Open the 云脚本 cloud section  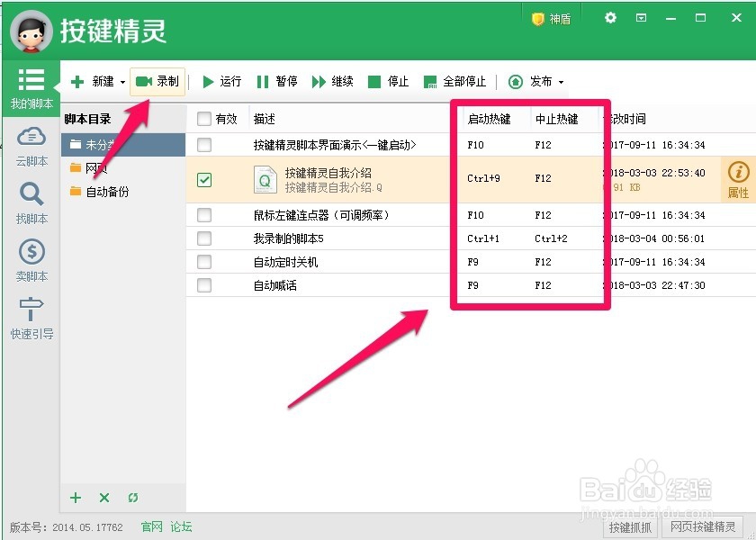point(31,147)
